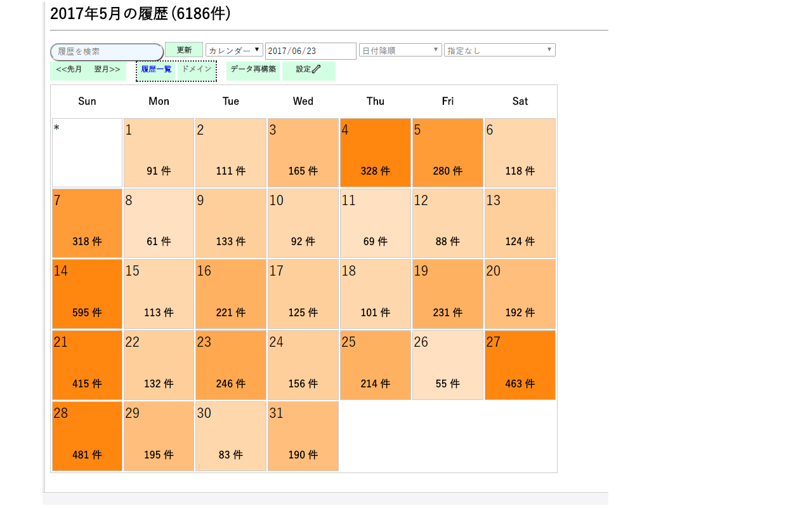
Task: Open May 8 cell with 61 件
Action: 159,223
